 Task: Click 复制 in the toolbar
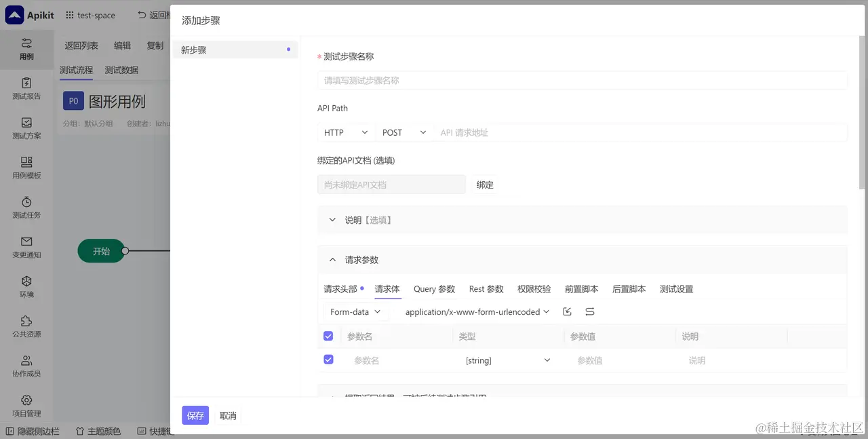(155, 45)
